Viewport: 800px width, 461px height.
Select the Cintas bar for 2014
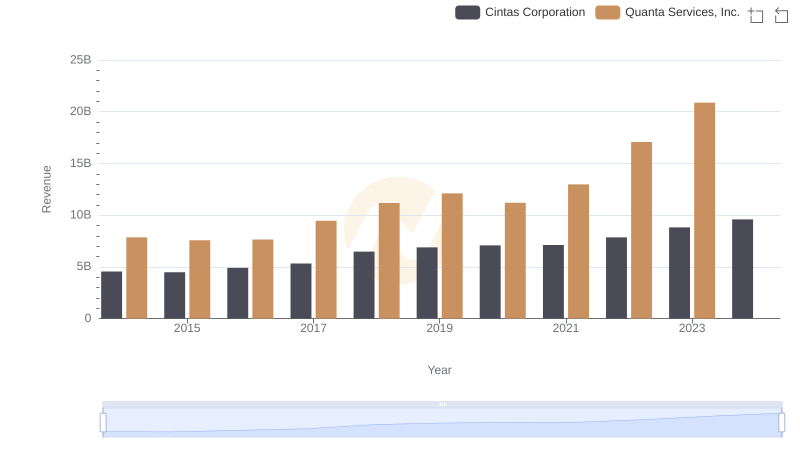click(x=112, y=295)
